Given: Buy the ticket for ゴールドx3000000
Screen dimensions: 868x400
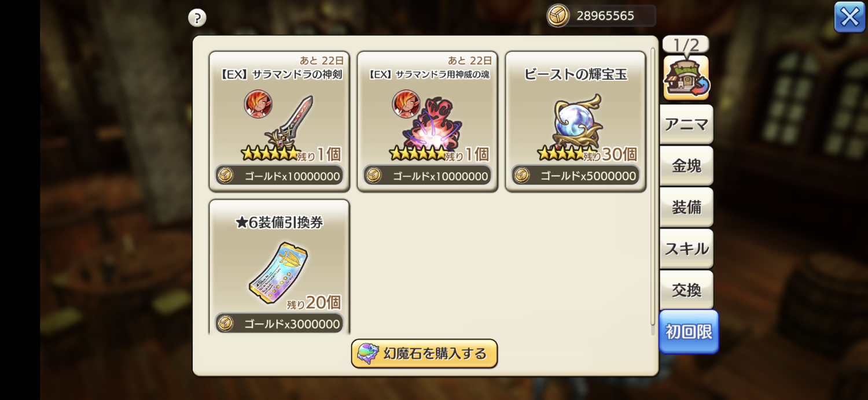Looking at the screenshot, I should [x=279, y=324].
